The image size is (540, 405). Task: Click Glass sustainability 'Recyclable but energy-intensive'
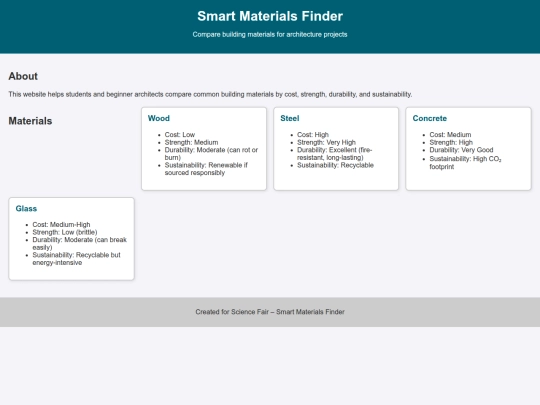[76, 259]
